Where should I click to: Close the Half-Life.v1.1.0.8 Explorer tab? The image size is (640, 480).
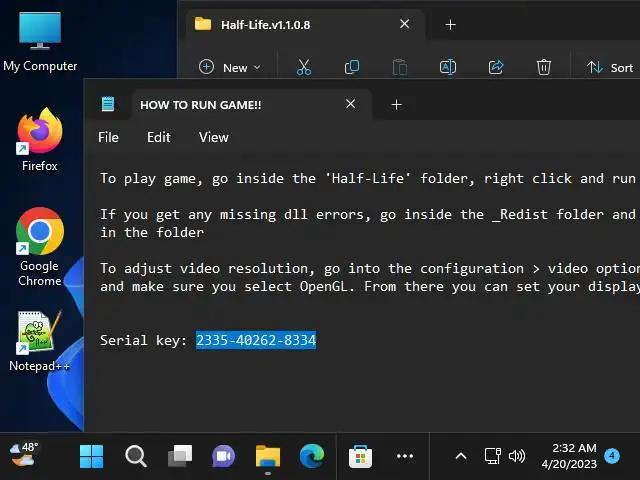click(404, 24)
